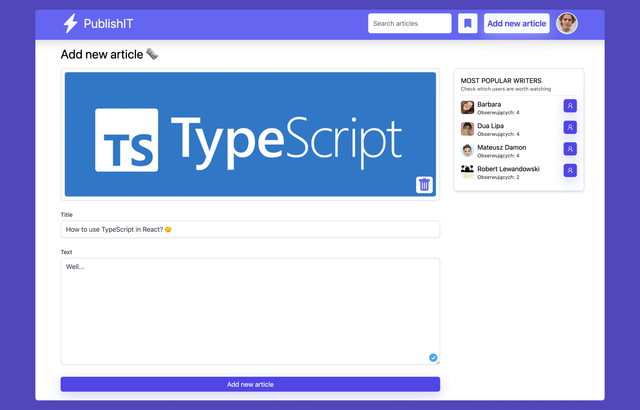This screenshot has height=410, width=640.
Task: Click the newspaper emoji beside the page heading
Action: click(152, 54)
